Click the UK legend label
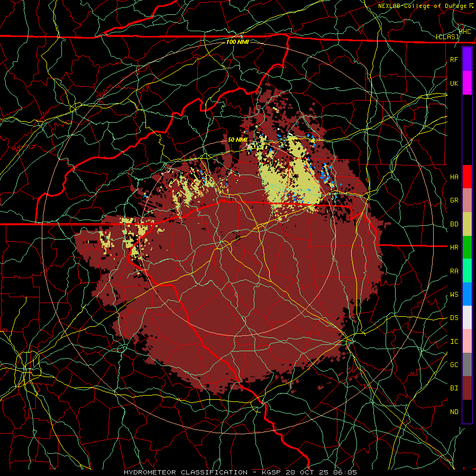The image size is (476, 476). click(454, 83)
